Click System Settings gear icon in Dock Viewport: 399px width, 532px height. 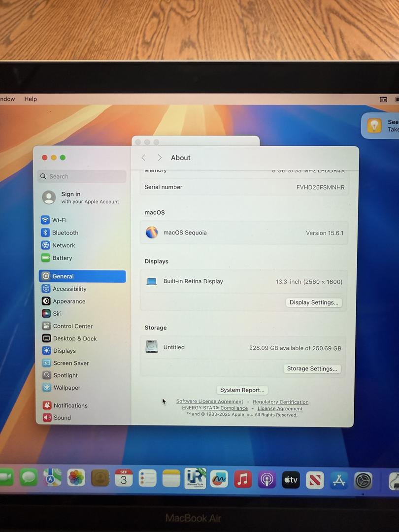click(x=364, y=481)
